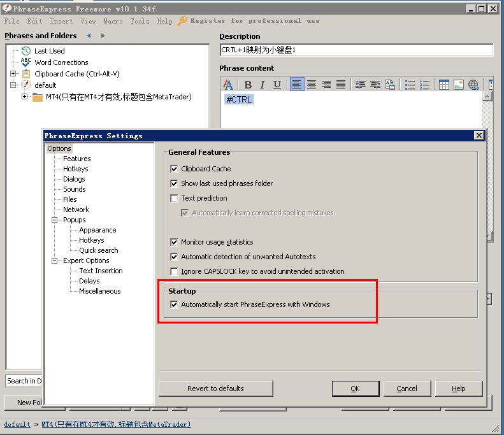
Task: Select Network in settings tree
Action: point(76,210)
